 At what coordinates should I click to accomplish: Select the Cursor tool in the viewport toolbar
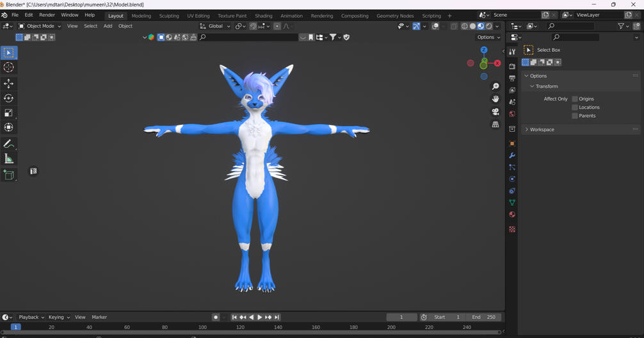(x=8, y=67)
